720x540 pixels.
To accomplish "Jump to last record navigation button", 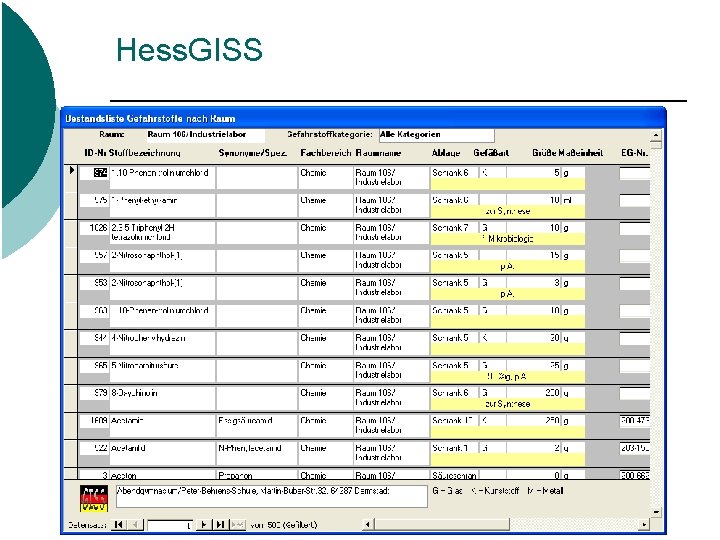I will [220, 524].
